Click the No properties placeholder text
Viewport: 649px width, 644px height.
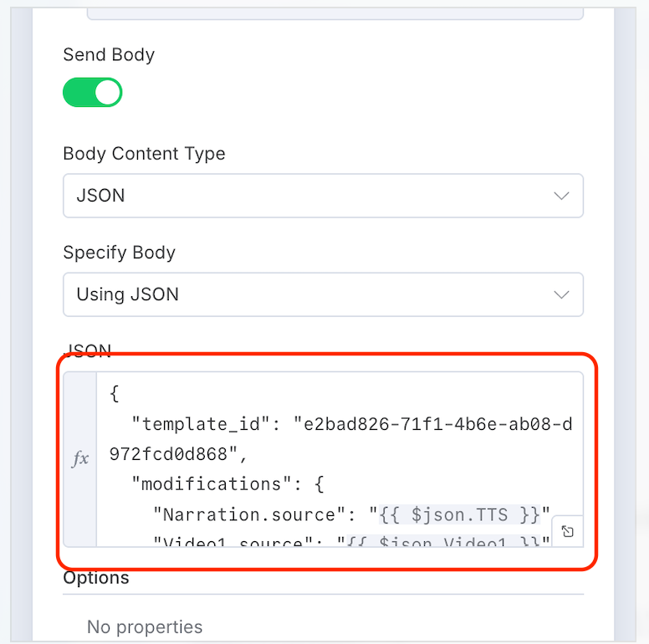click(x=145, y=626)
